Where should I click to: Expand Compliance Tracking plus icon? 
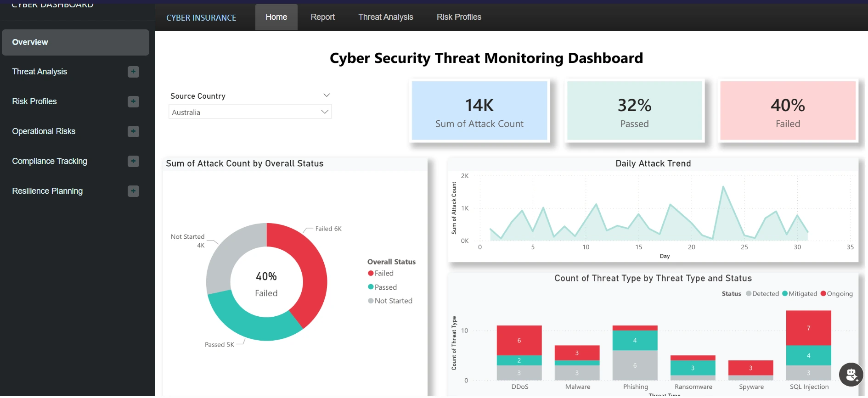click(133, 161)
